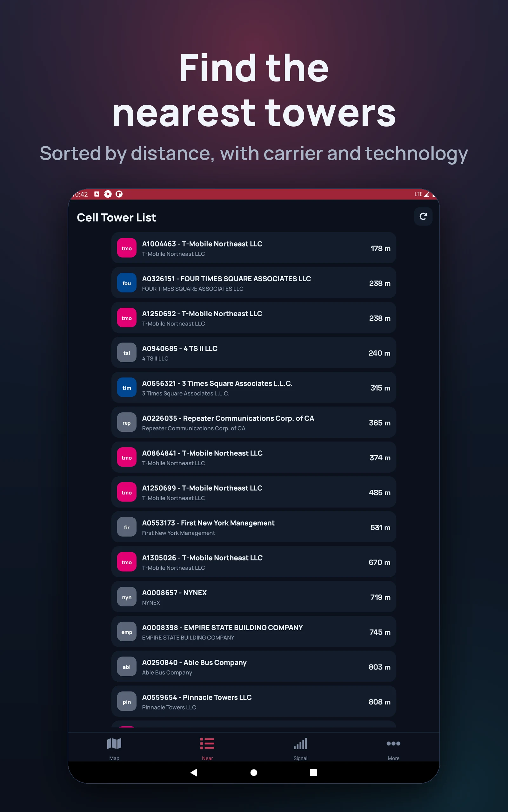Click the rep carrier badge
The image size is (508, 812).
[127, 422]
